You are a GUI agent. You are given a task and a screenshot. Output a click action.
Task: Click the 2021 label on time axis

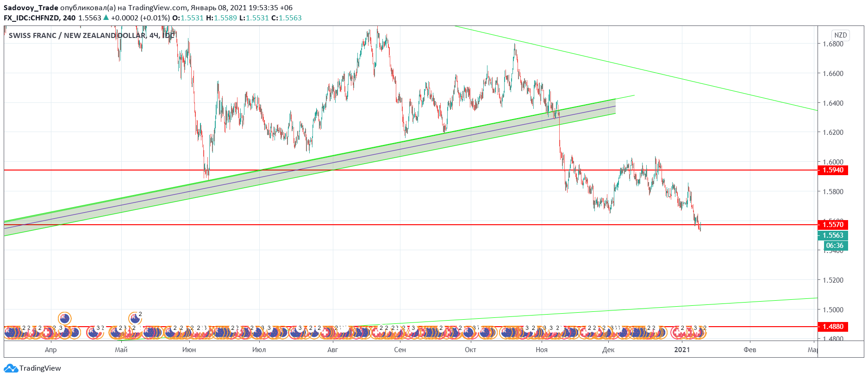(x=682, y=350)
